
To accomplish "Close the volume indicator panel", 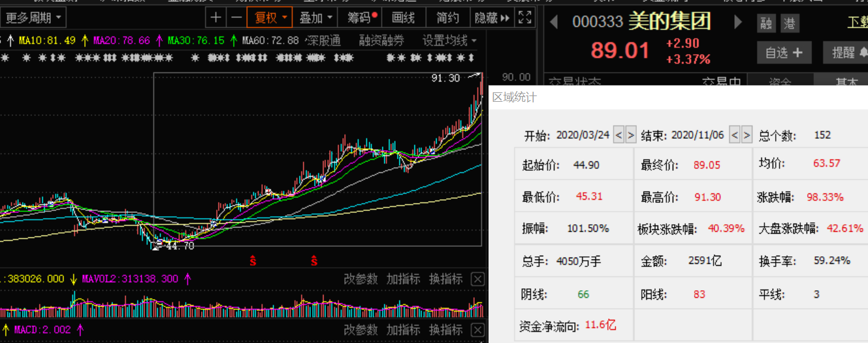I will pyautogui.click(x=477, y=280).
